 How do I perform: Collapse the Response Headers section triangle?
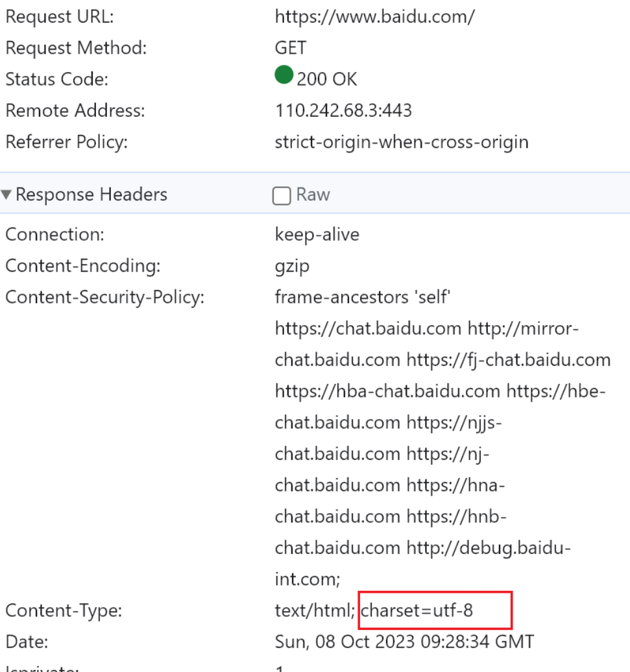tap(6, 195)
